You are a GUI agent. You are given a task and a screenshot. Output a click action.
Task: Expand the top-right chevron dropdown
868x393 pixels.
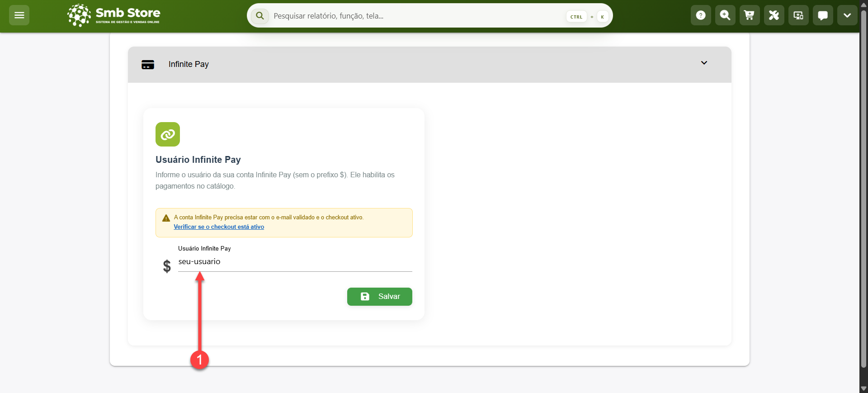pos(847,15)
